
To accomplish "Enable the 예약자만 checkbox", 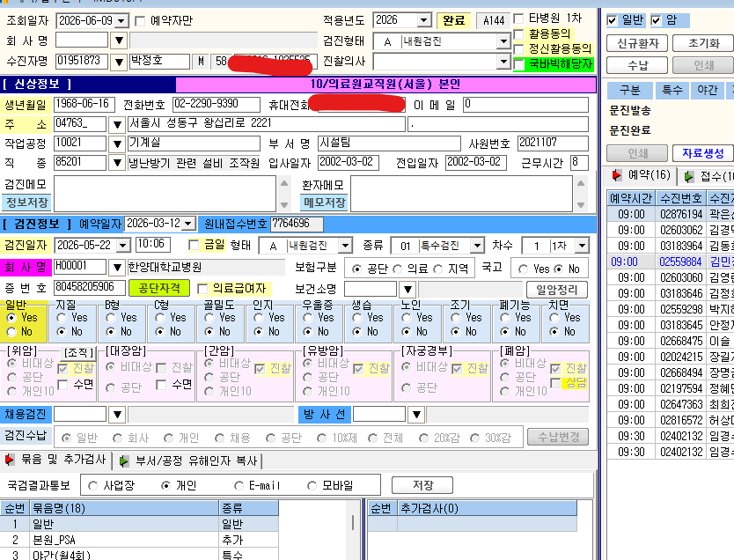I will 140,21.
